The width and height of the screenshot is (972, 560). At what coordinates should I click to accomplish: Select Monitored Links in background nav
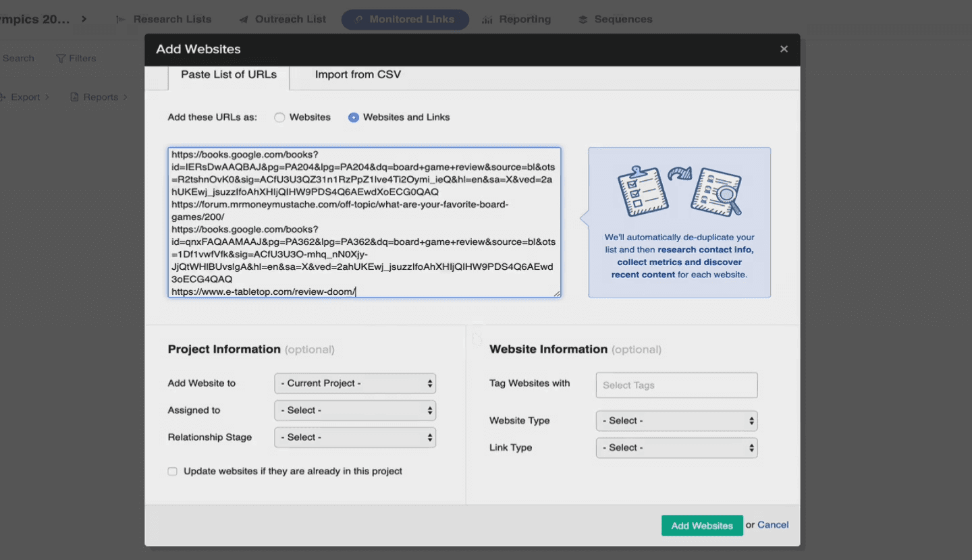coord(405,20)
